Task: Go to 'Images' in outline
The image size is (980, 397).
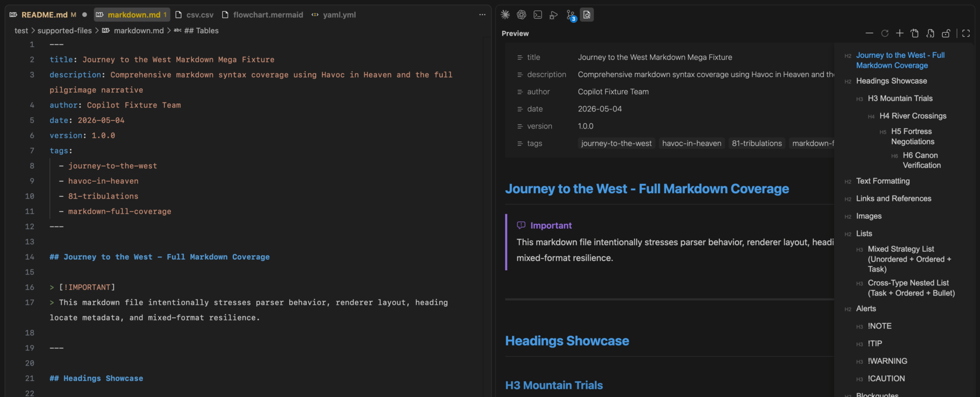Action: tap(869, 216)
